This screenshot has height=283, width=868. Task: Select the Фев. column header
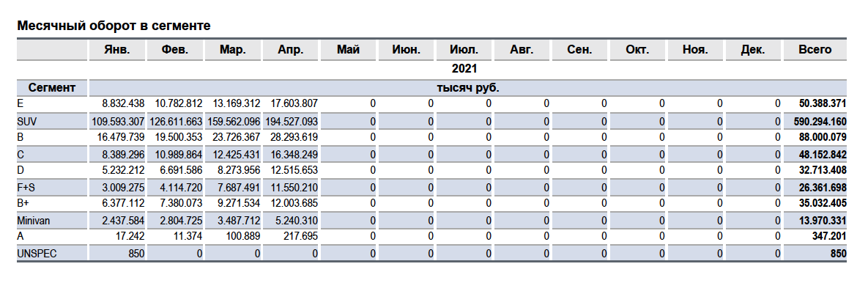pos(175,50)
